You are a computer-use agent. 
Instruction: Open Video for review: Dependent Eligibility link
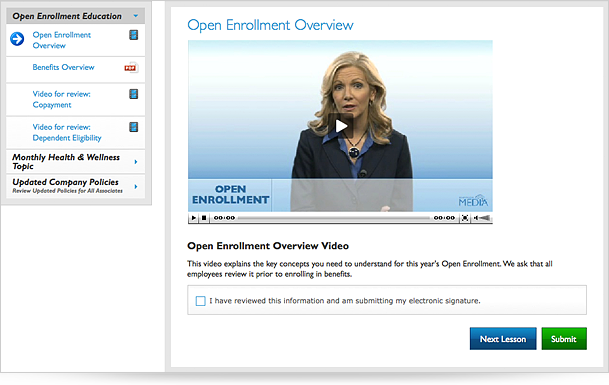point(67,132)
